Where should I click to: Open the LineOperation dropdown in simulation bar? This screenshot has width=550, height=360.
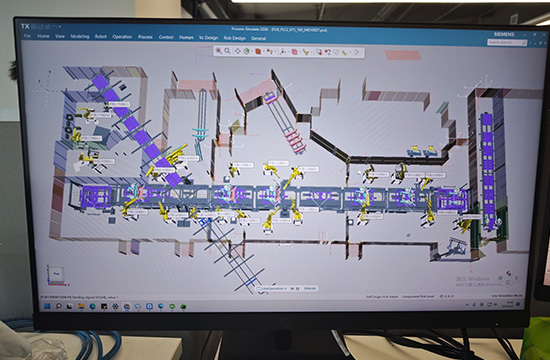(285, 288)
